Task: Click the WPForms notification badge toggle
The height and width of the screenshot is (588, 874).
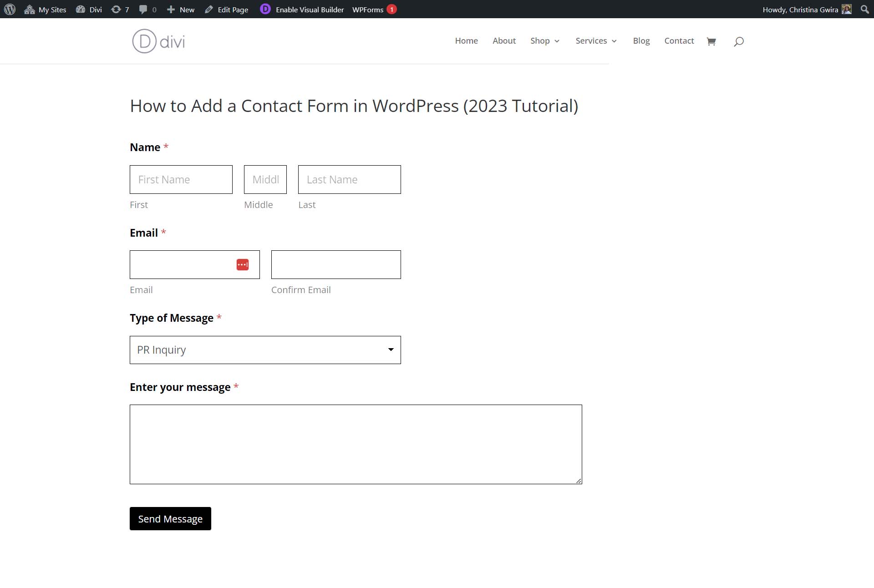Action: pos(392,9)
